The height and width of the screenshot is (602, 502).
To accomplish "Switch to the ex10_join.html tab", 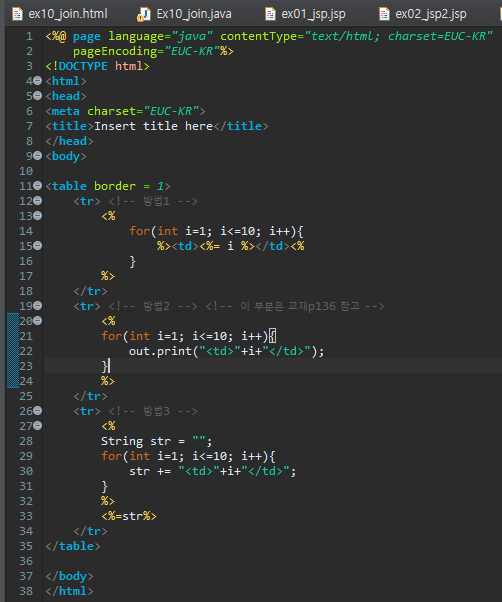I will [60, 14].
